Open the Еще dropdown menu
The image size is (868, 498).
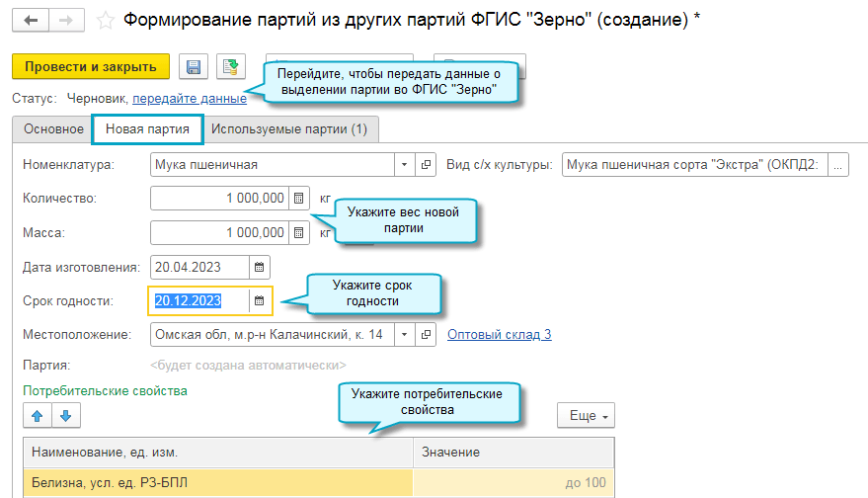[x=586, y=416]
